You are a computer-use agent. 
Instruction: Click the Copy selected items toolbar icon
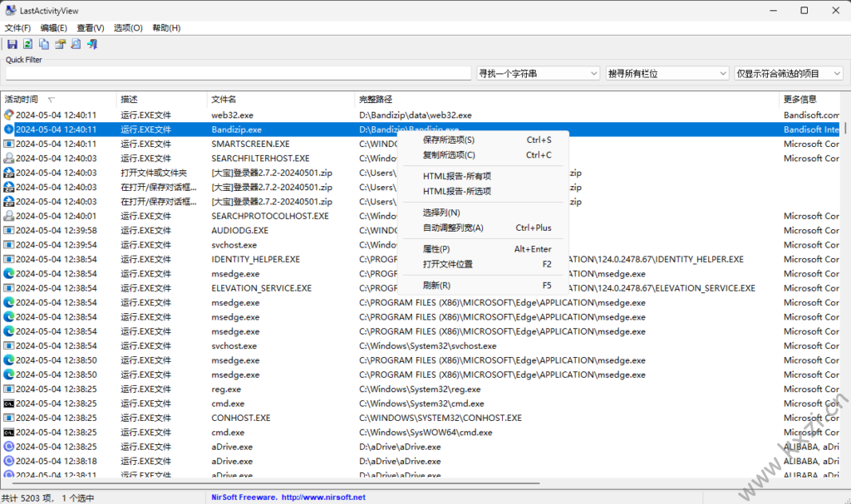pos(44,45)
